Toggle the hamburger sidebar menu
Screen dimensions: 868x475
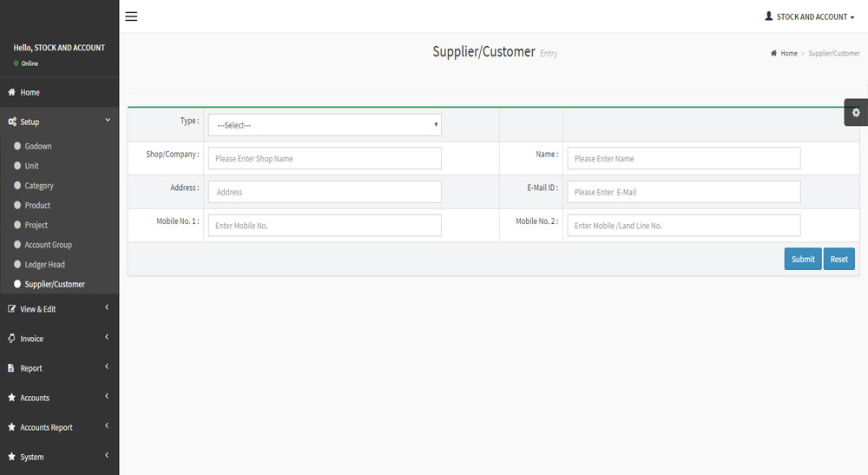131,16
